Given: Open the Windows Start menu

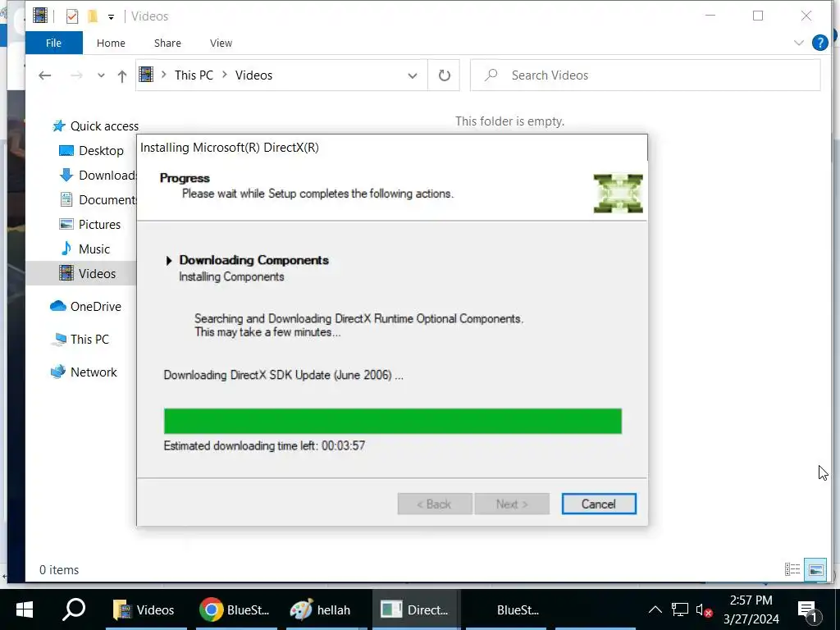Looking at the screenshot, I should coord(24,609).
